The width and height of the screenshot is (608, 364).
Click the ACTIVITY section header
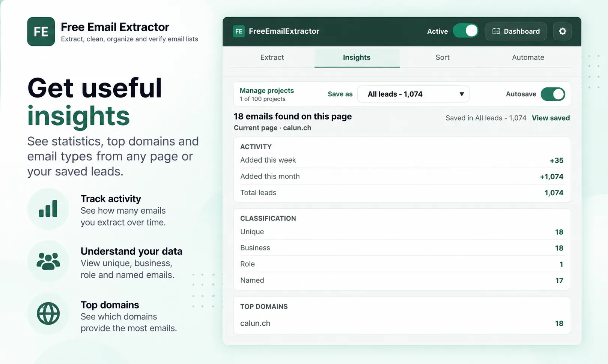coord(256,147)
